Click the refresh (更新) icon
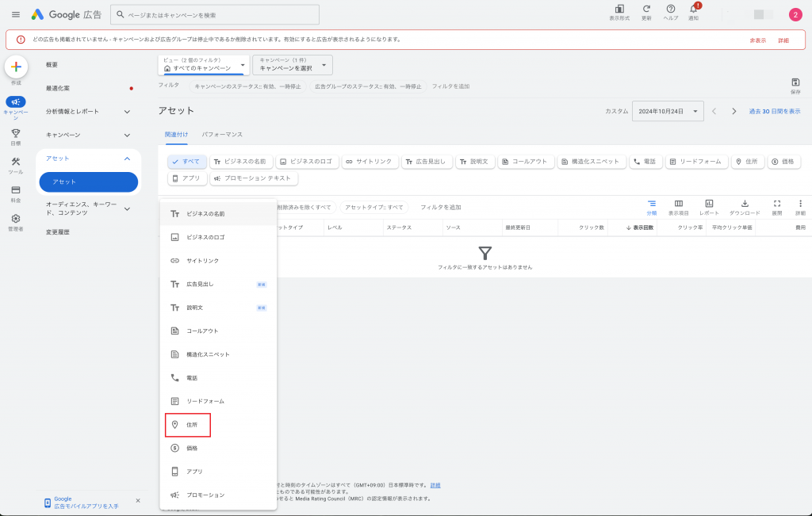The height and width of the screenshot is (516, 812). (x=646, y=10)
